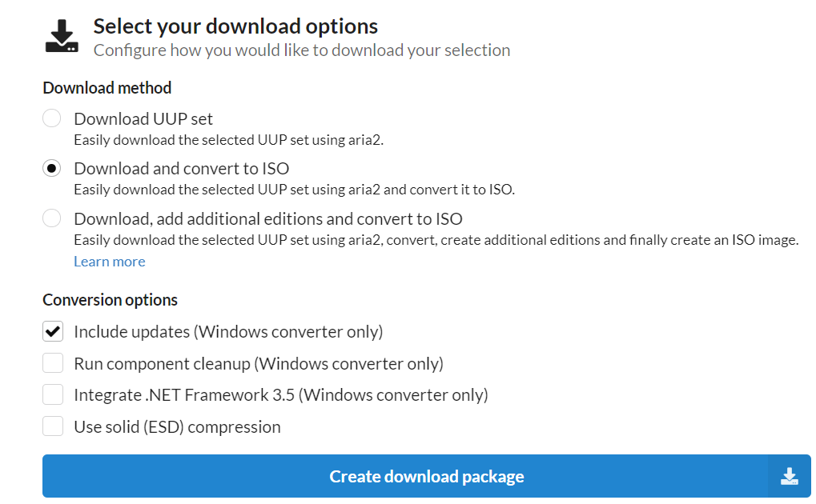Select the Download UUP set radio button
This screenshot has height=504, width=816.
click(x=52, y=119)
